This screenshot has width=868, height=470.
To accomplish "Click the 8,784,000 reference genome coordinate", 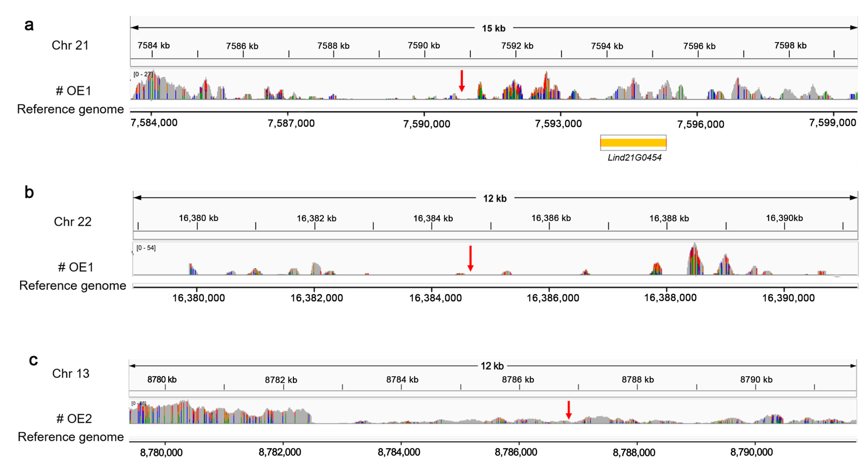I will pos(399,452).
